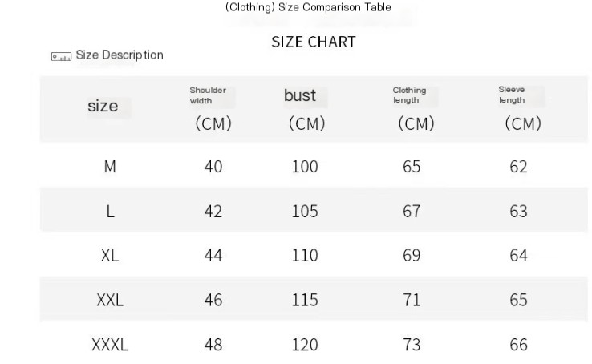Click the Size Description label
The height and width of the screenshot is (364, 592).
[119, 55]
